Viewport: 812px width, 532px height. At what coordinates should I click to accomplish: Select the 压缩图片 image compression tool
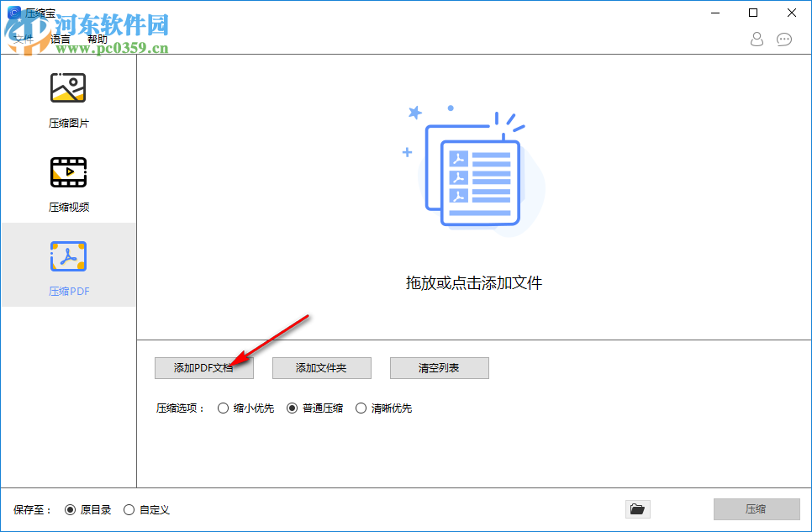tap(68, 98)
